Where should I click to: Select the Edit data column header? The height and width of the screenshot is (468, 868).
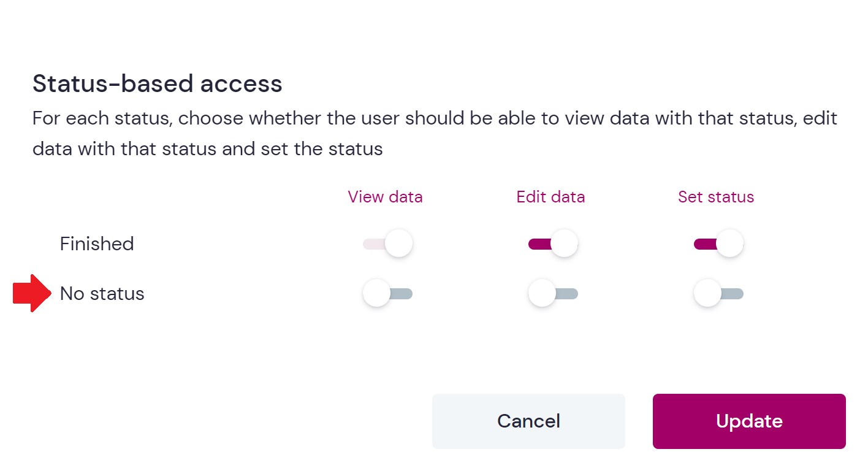[550, 197]
